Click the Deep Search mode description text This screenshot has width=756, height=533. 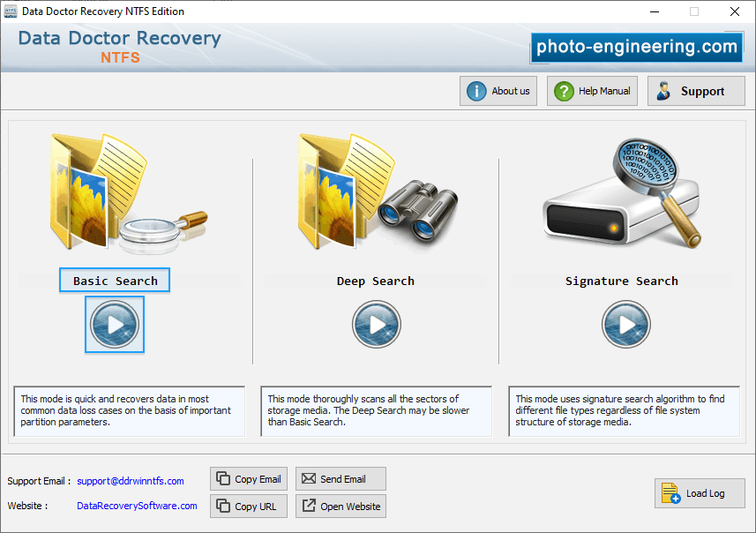tap(377, 411)
